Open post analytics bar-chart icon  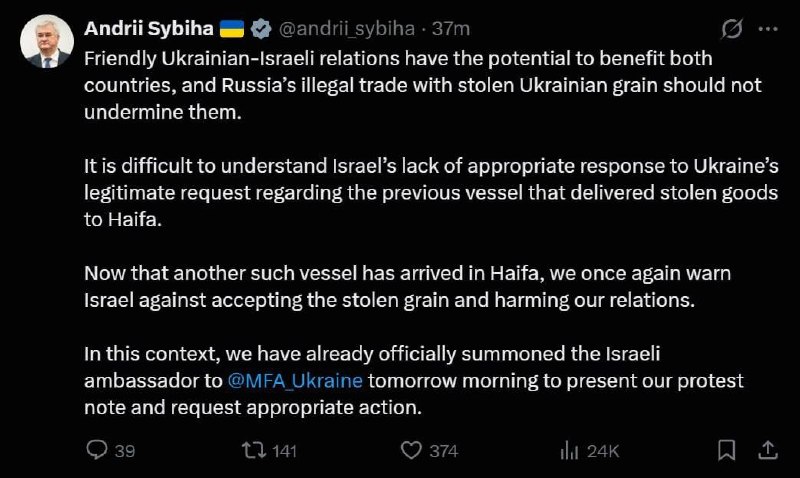click(569, 451)
